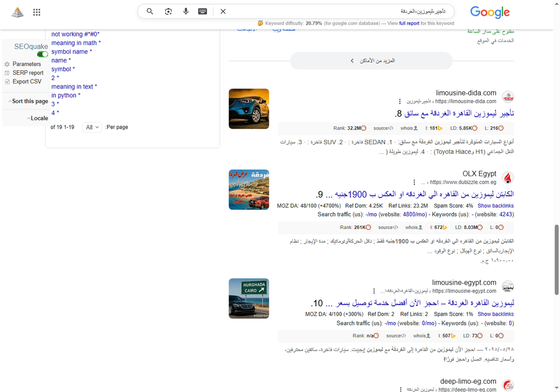Open the 'All' per-page dropdown

coord(92,127)
